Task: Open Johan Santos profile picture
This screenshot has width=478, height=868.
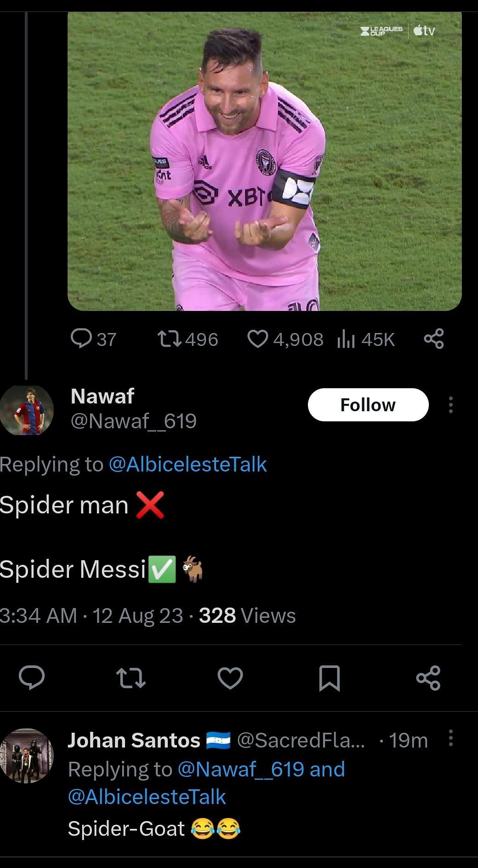Action: pos(27,755)
